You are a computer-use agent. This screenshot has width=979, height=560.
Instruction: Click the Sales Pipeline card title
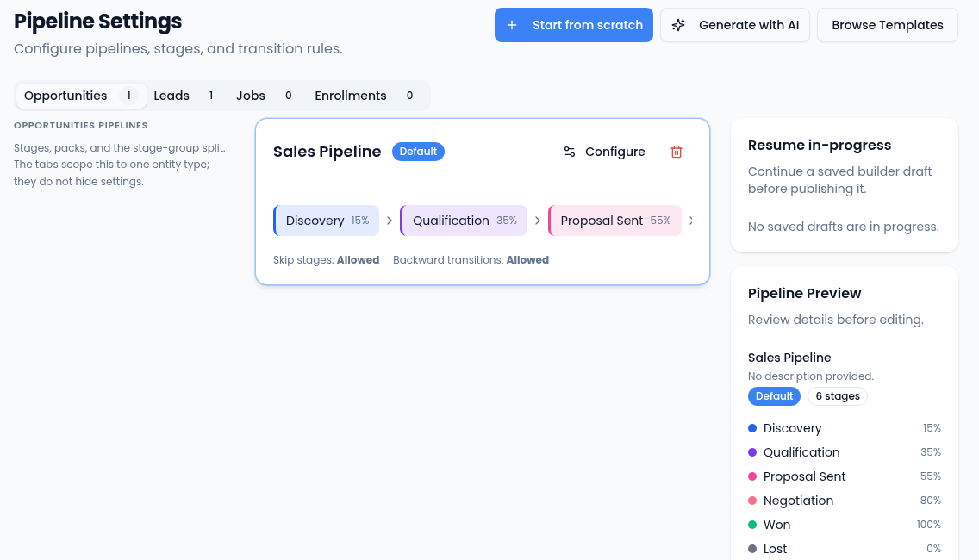tap(327, 152)
